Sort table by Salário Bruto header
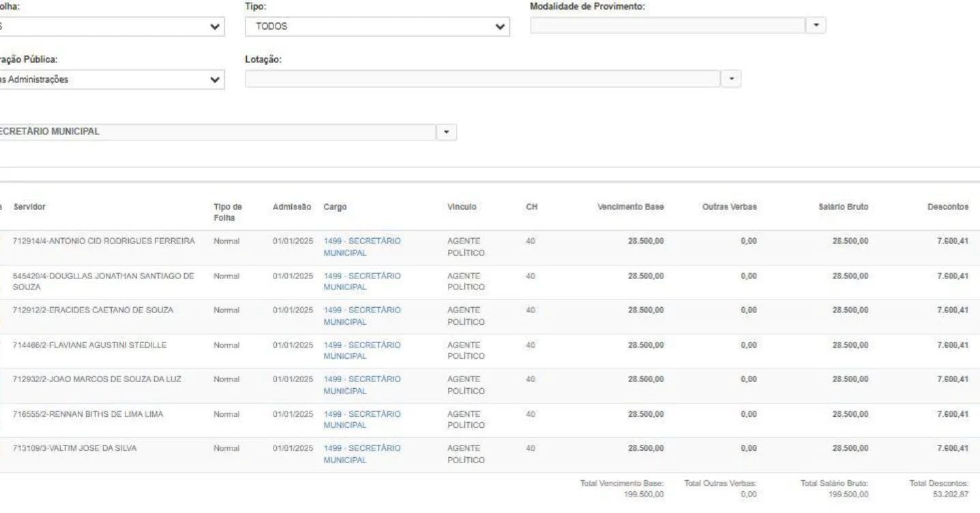Screen dimensions: 980x513 coord(843,207)
